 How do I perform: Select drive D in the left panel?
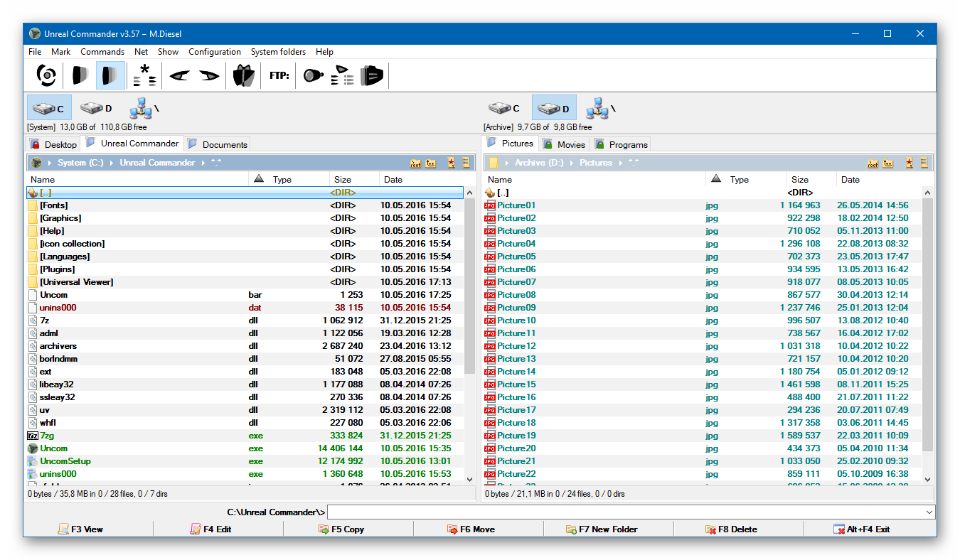click(x=96, y=108)
